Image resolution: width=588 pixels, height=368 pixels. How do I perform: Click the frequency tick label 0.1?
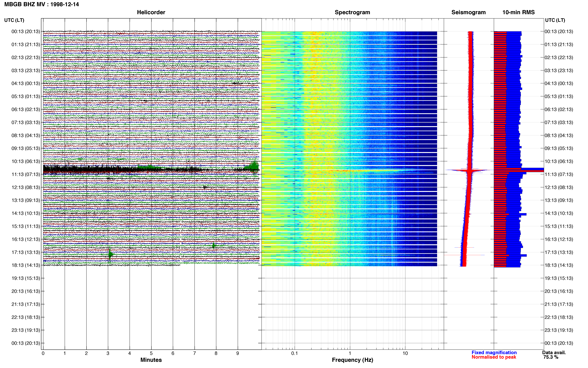tap(295, 353)
